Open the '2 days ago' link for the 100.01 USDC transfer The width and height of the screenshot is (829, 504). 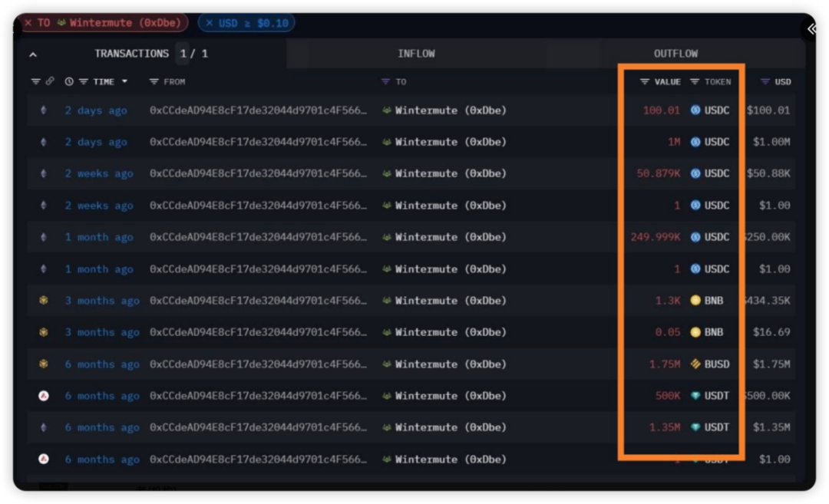[96, 110]
